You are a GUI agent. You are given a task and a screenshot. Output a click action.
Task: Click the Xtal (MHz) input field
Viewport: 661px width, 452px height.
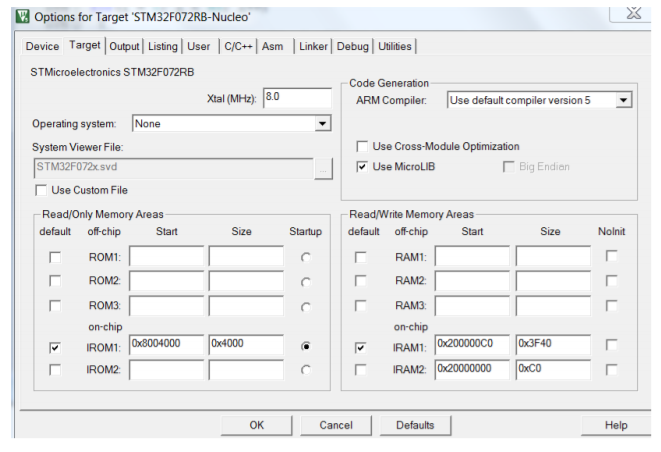tap(297, 97)
